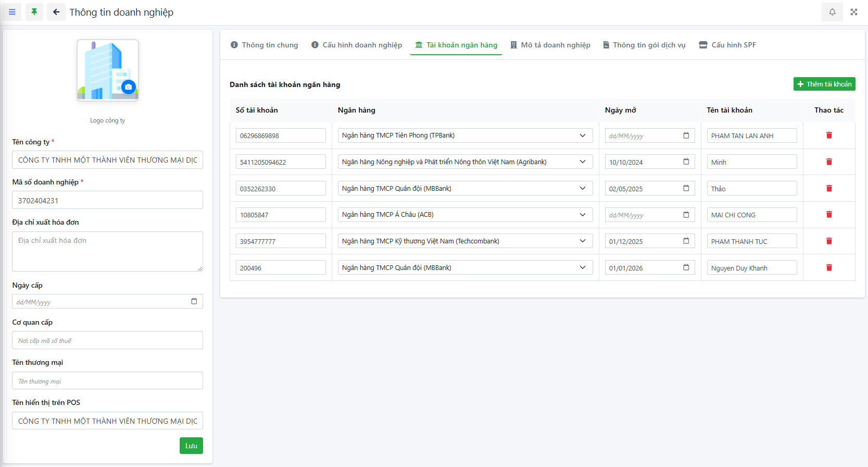Open the Cấu hình SPF tab
Image resolution: width=868 pixels, height=467 pixels.
727,45
